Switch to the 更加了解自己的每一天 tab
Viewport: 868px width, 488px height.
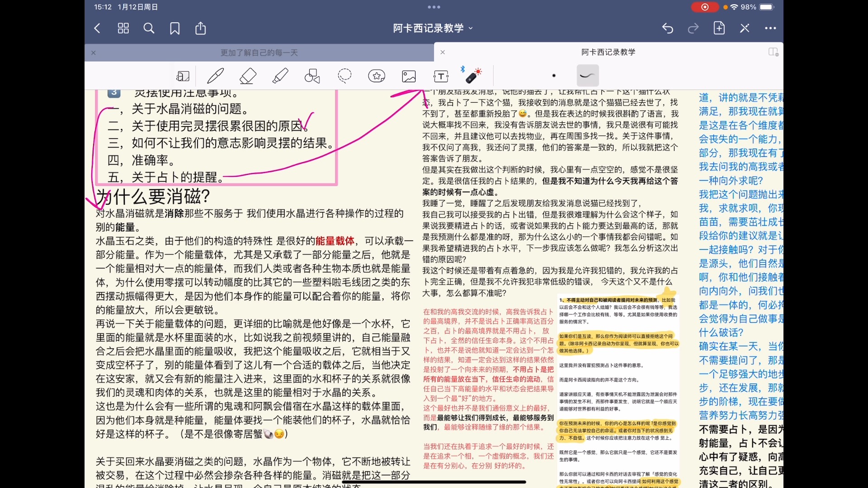259,52
